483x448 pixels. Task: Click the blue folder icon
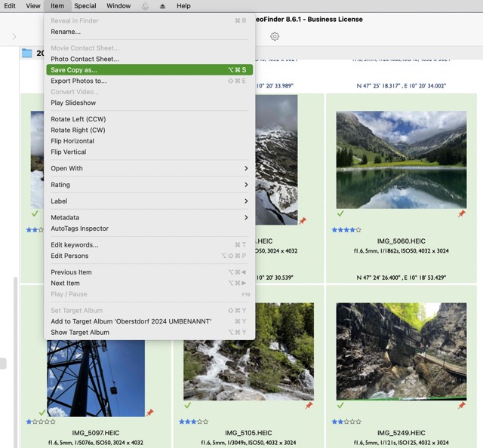27,54
